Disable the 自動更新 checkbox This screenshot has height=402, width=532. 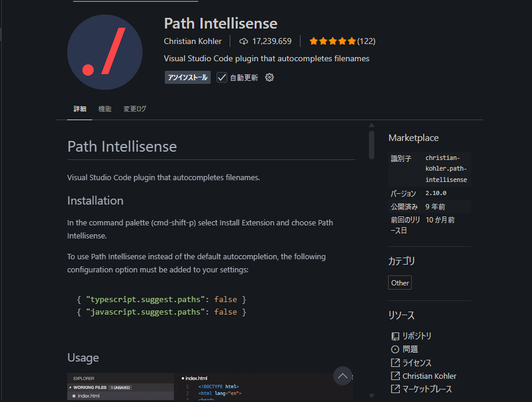(221, 77)
